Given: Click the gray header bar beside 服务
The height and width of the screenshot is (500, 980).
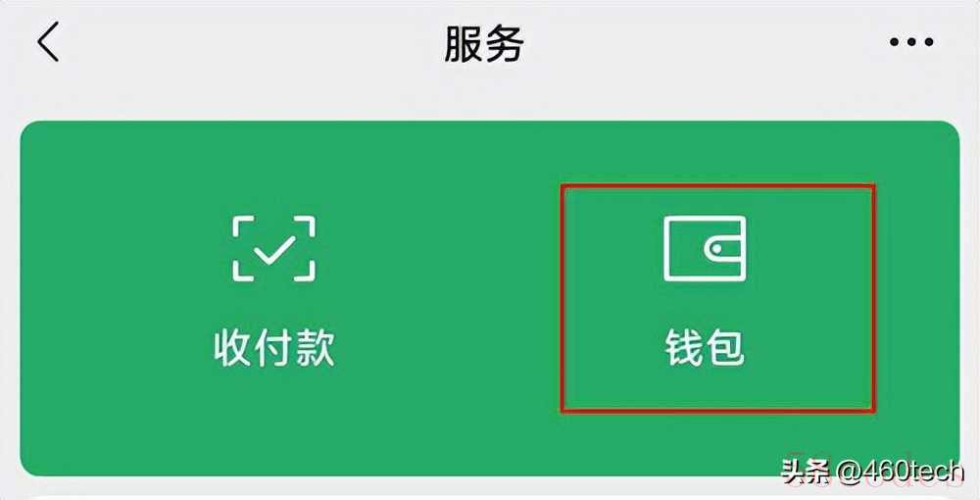Looking at the screenshot, I should (x=688, y=43).
